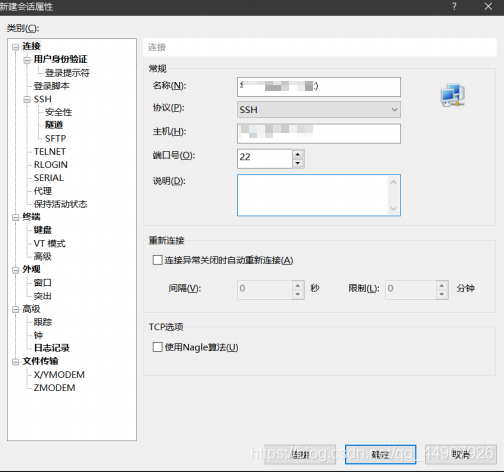The height and width of the screenshot is (472, 504).
Task: Collapse the 文件传输 tree node
Action: pyautogui.click(x=15, y=362)
